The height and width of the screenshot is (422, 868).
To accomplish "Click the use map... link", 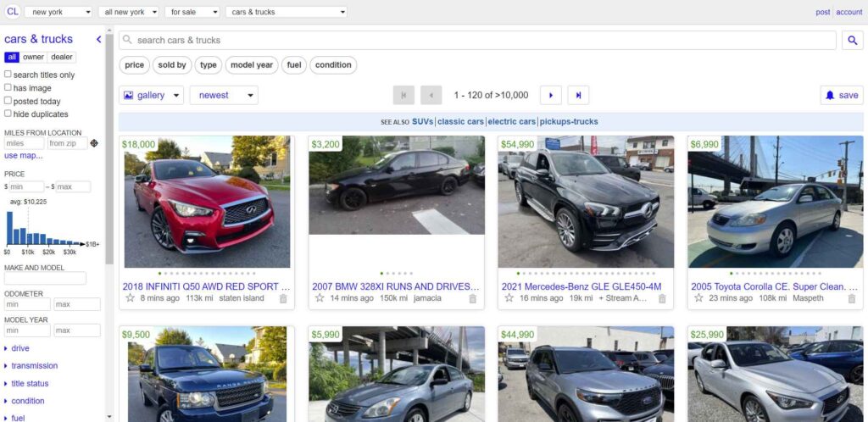I will click(x=23, y=156).
